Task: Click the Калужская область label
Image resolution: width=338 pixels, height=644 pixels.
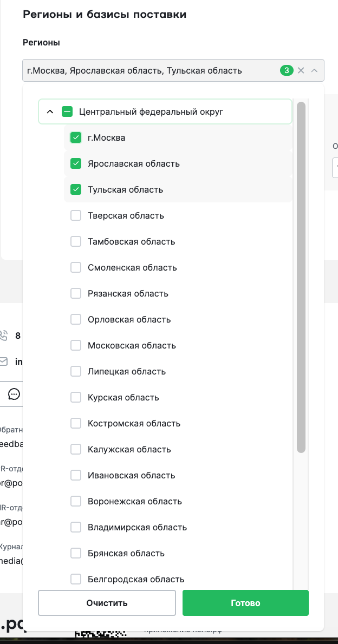Action: point(129,449)
